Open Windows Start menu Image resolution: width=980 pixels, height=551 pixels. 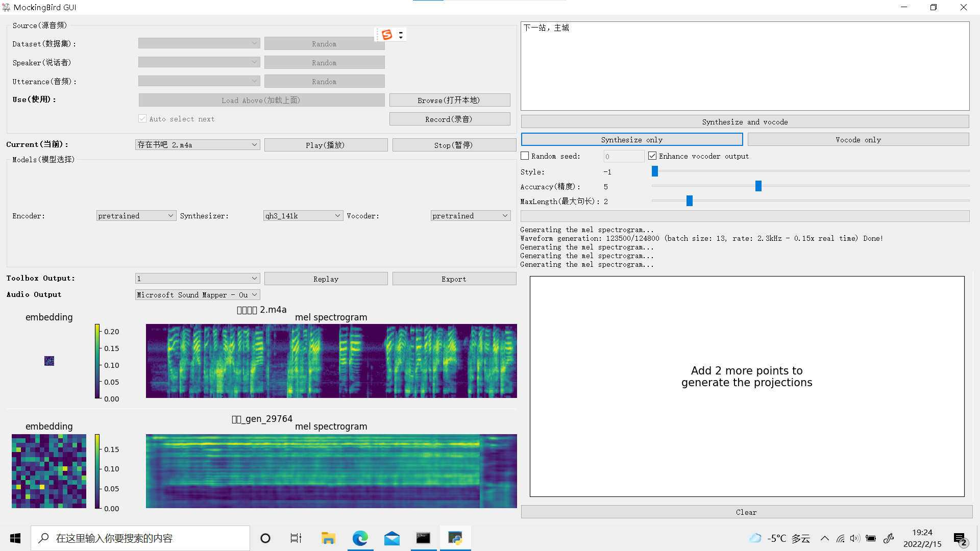click(x=15, y=538)
